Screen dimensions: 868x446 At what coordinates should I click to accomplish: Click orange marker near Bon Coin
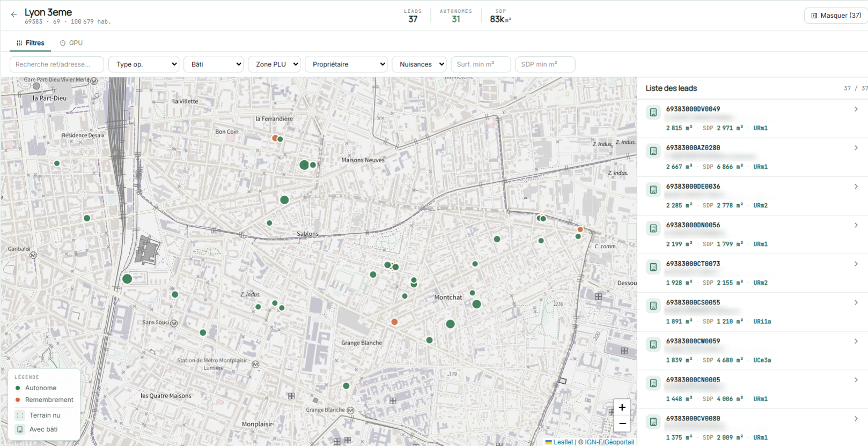pos(275,138)
